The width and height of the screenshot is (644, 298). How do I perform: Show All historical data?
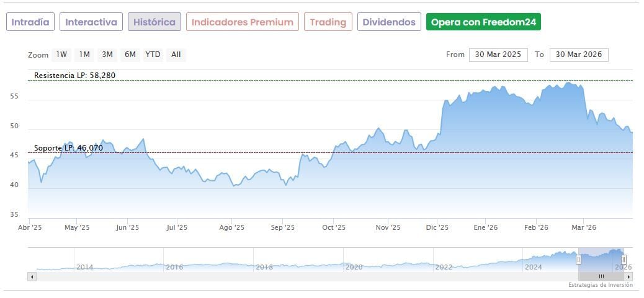pyautogui.click(x=176, y=55)
